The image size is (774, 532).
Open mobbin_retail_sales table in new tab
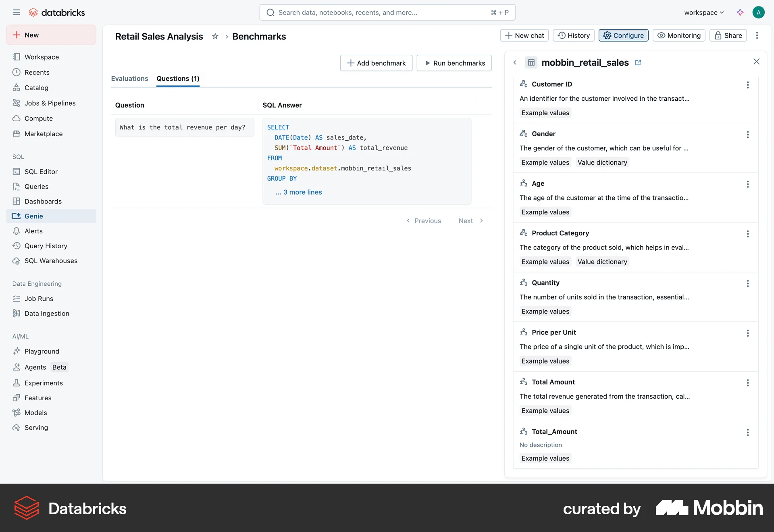[638, 62]
